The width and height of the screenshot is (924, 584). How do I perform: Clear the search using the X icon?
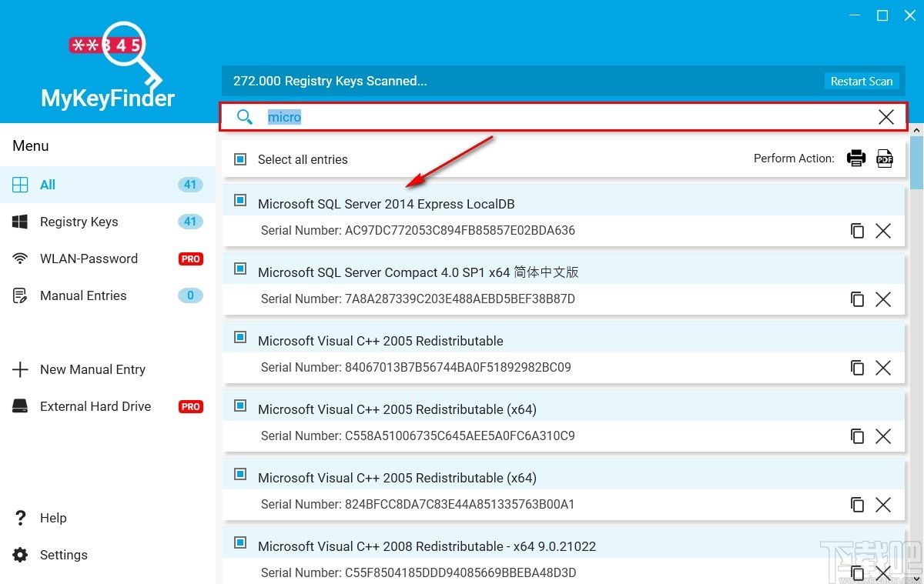tap(885, 116)
